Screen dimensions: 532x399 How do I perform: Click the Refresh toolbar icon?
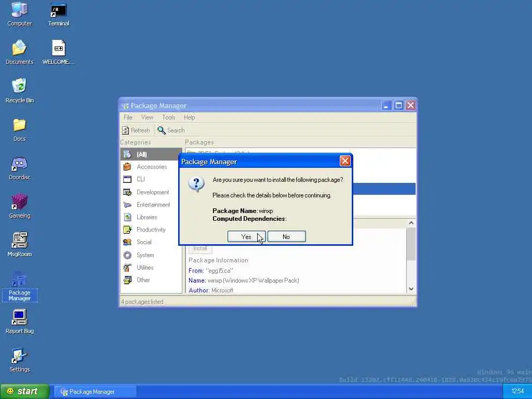126,130
